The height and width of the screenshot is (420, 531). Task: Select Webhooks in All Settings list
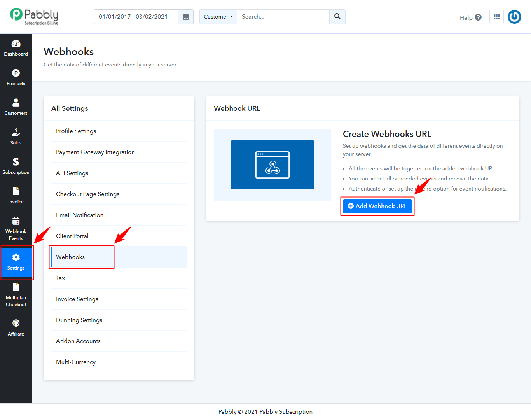pos(119,257)
